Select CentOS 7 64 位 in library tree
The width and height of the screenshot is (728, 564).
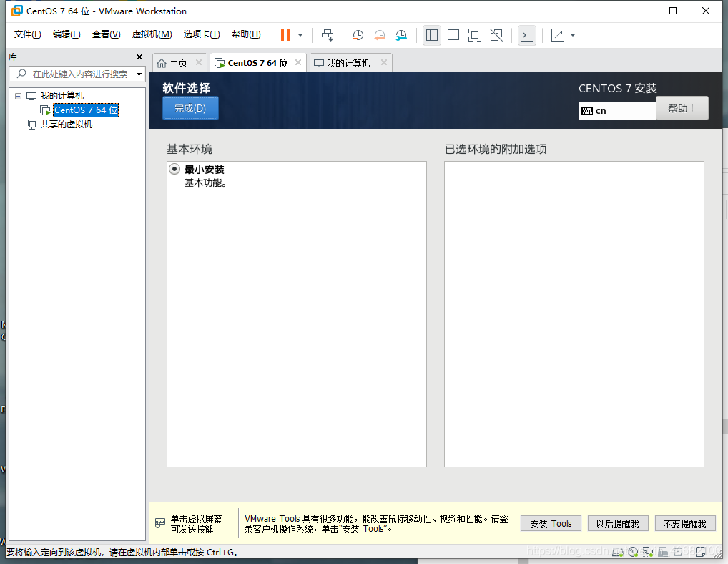tap(86, 110)
